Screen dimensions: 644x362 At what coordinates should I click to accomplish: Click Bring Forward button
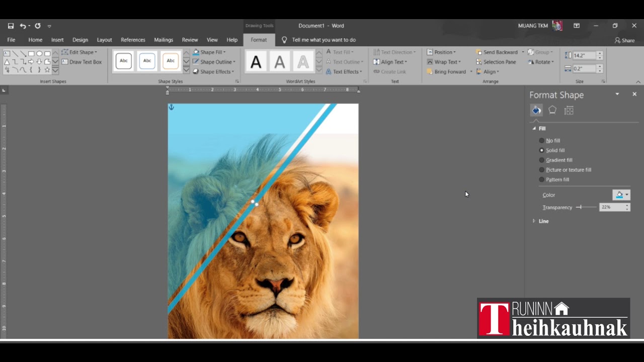[x=446, y=72]
